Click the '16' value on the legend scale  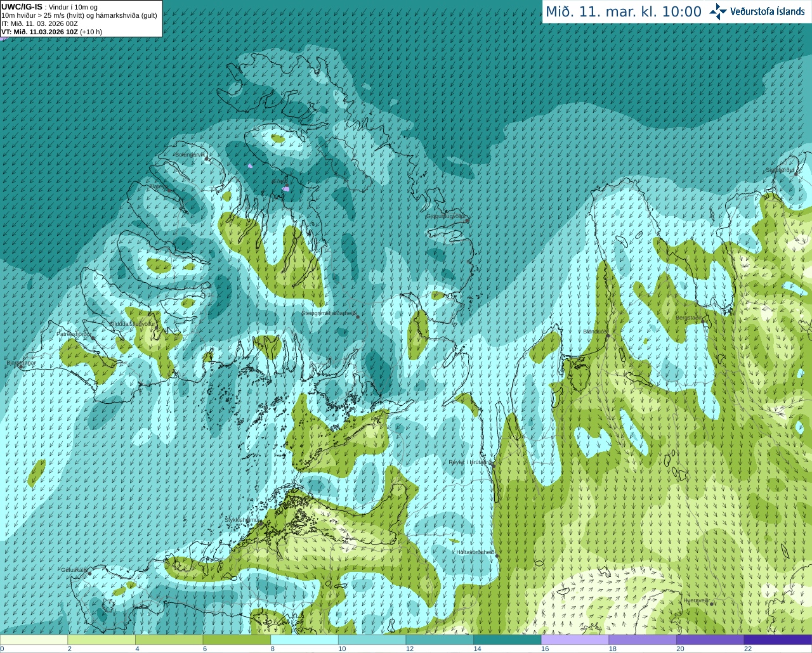(x=545, y=649)
